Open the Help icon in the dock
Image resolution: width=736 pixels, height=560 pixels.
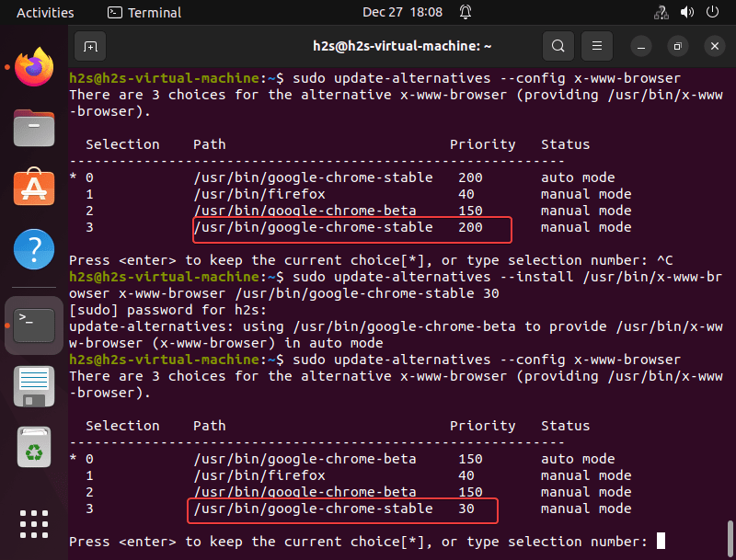(34, 249)
